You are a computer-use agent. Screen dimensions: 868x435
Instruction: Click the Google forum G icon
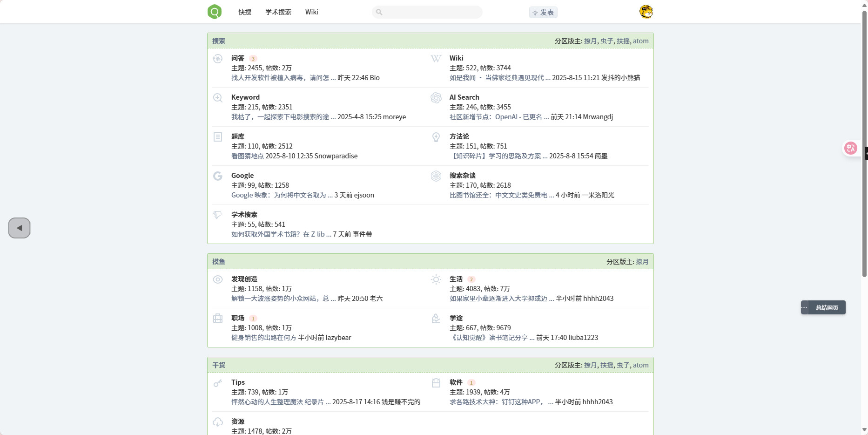coord(218,176)
